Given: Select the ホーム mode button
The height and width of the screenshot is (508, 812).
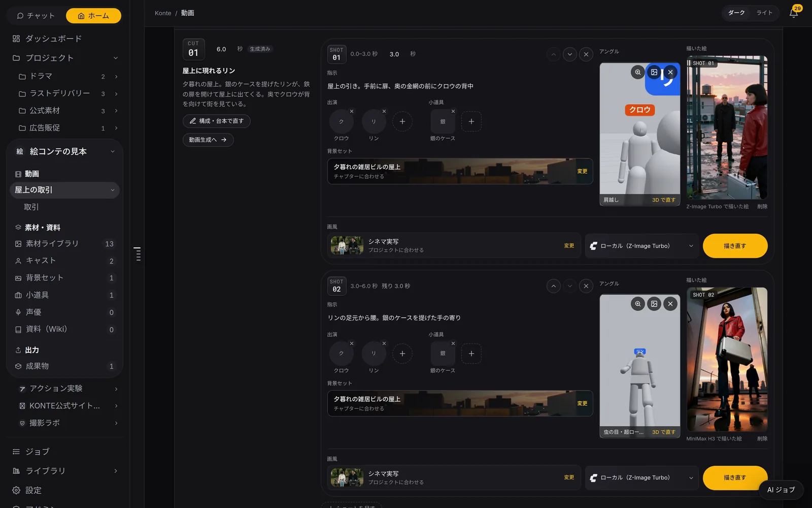Looking at the screenshot, I should (93, 16).
